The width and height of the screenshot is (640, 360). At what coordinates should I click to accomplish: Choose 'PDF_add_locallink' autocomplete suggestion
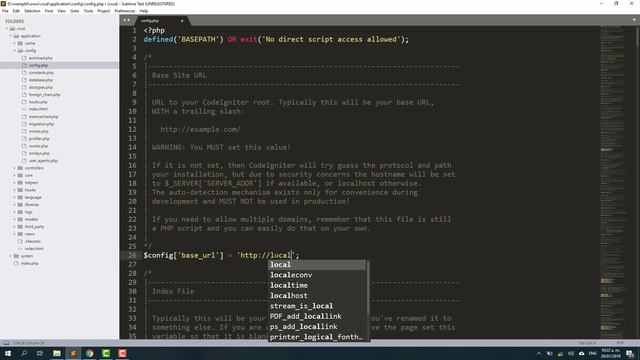[317, 316]
